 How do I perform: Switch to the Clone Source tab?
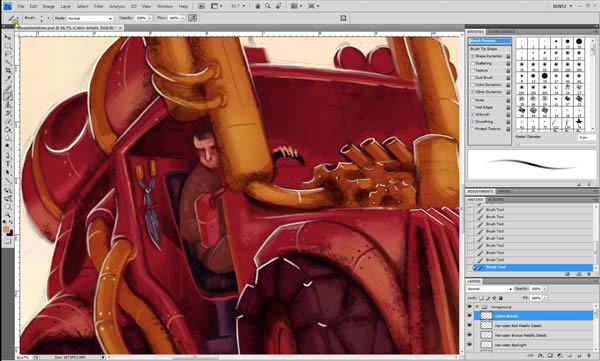[x=501, y=32]
